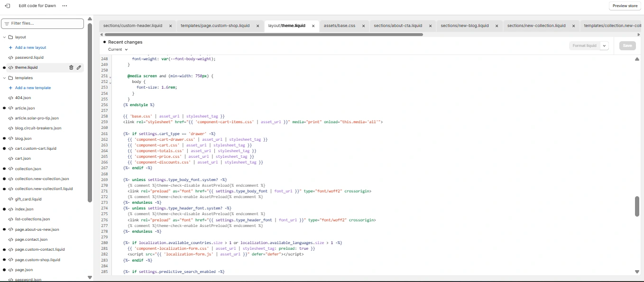Image resolution: width=644 pixels, height=282 pixels.
Task: Click the Recent changes heading
Action: click(x=125, y=42)
